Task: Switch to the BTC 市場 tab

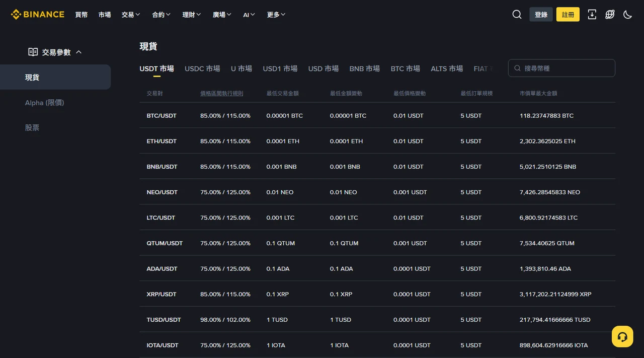Action: pyautogui.click(x=406, y=68)
